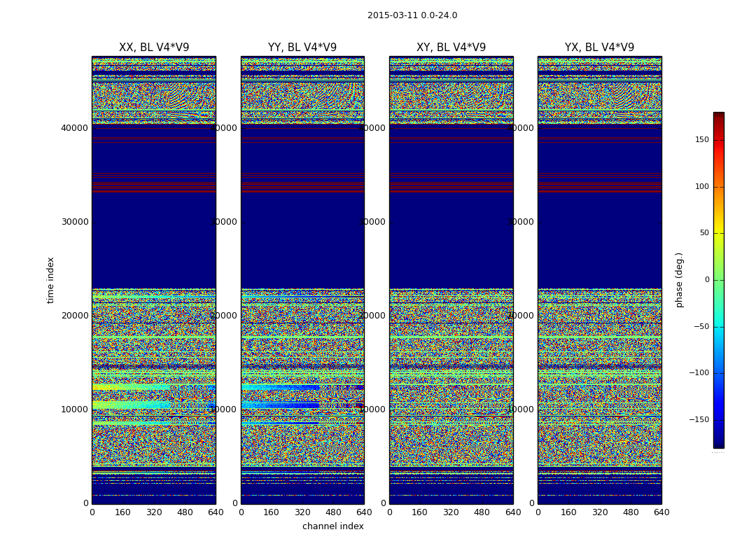The image size is (735, 560).
Task: Click the figure title "2015-03-11 0.0-24.0"
Action: tap(412, 15)
